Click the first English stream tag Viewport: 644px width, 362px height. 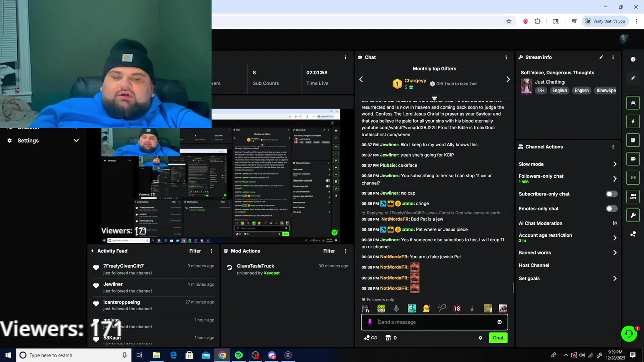[x=559, y=90]
